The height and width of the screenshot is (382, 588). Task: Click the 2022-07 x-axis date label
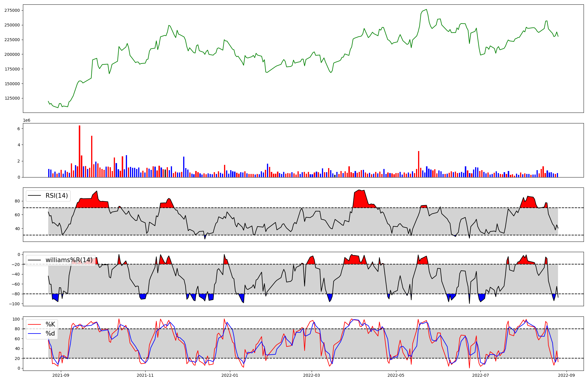coord(480,375)
